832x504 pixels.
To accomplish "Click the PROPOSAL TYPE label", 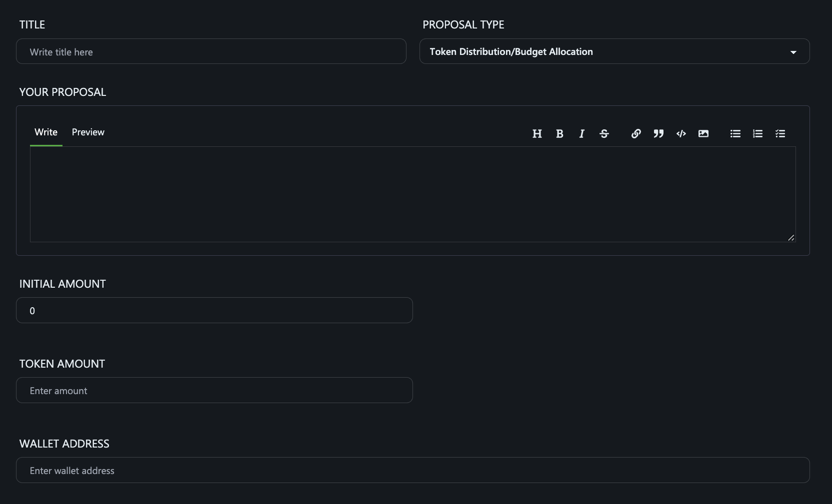I will tap(463, 24).
